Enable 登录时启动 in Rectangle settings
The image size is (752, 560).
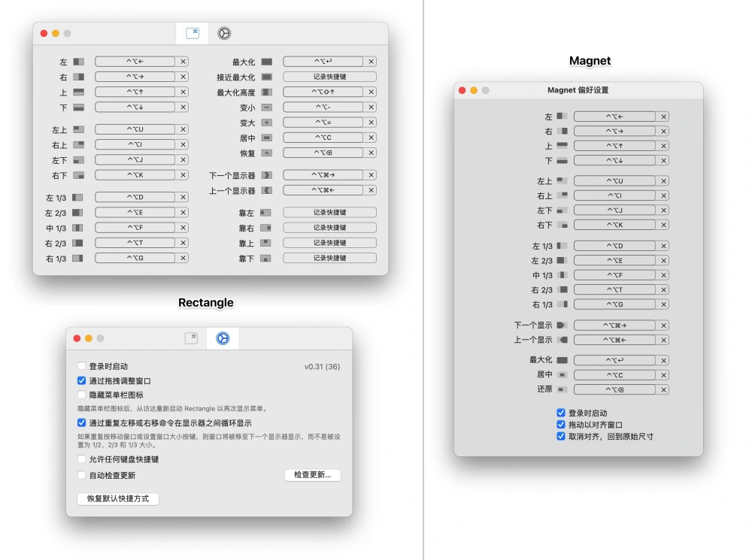81,366
